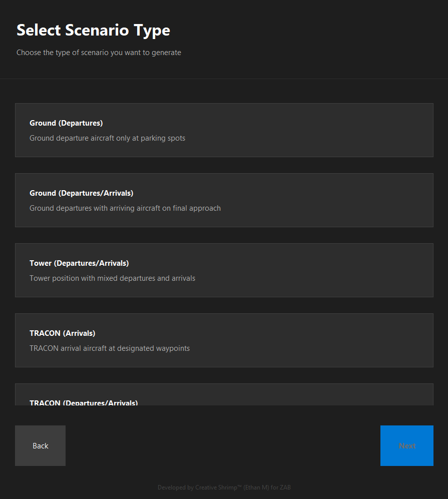Select the Tower position scenario title text
The width and height of the screenshot is (448, 499).
click(79, 263)
